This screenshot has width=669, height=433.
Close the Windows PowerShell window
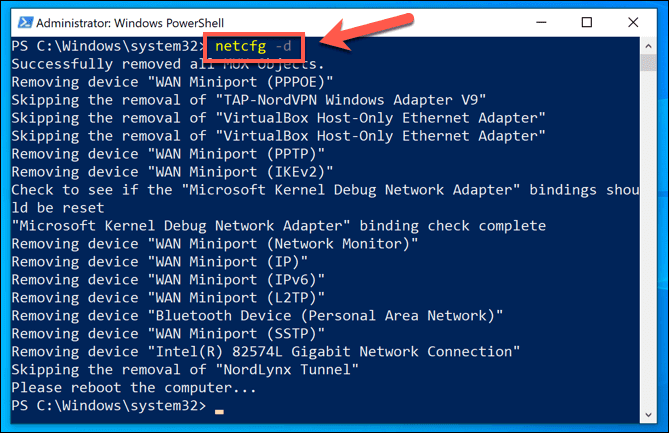pyautogui.click(x=632, y=22)
